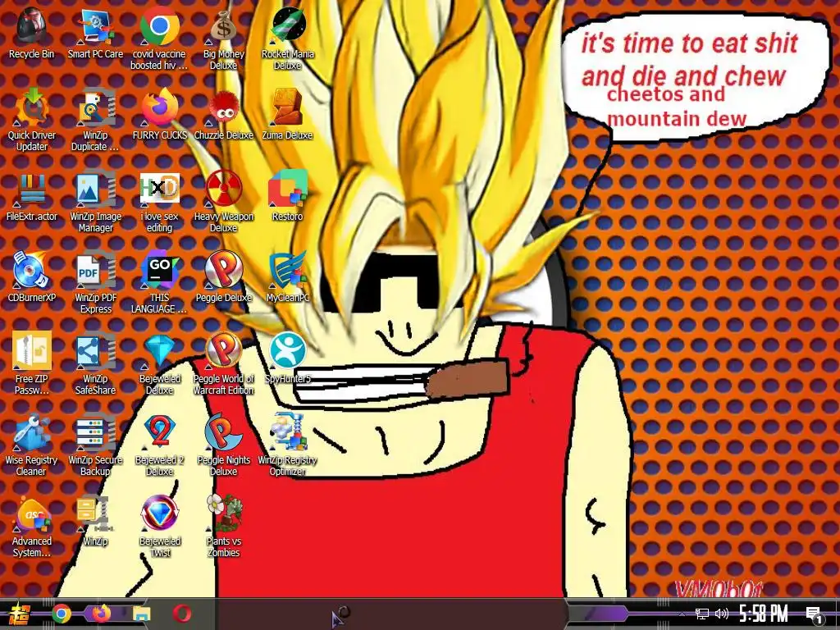Open Chrome from the taskbar
Viewport: 840px width, 630px height.
(61, 614)
